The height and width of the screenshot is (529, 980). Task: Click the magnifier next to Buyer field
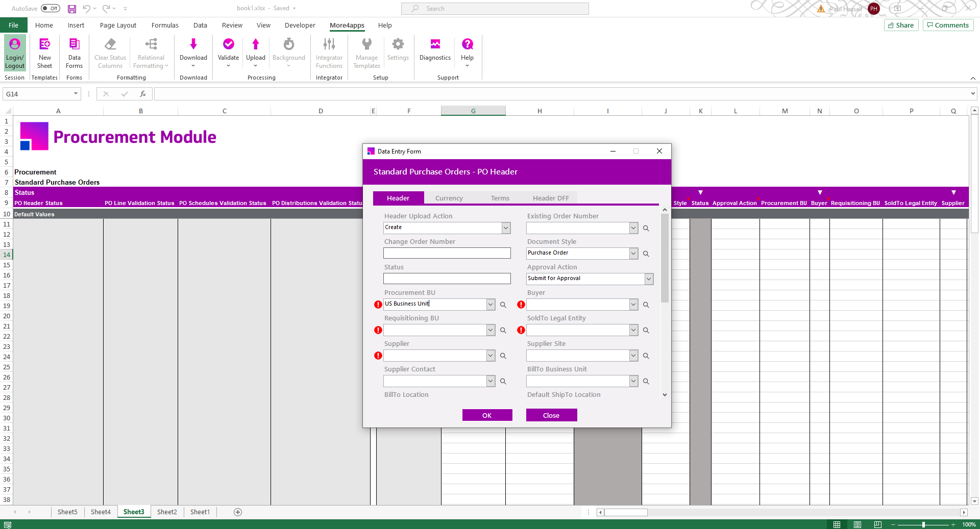tap(646, 305)
